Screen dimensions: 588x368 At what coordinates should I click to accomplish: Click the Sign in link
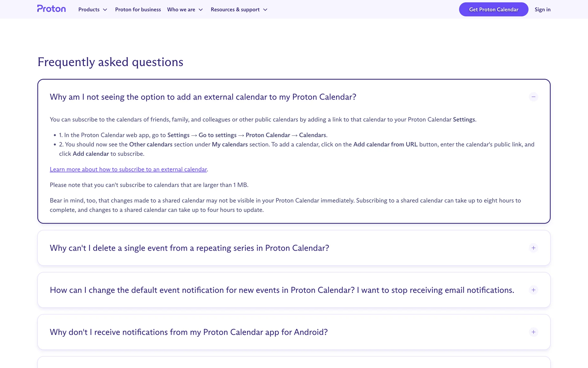pos(542,10)
